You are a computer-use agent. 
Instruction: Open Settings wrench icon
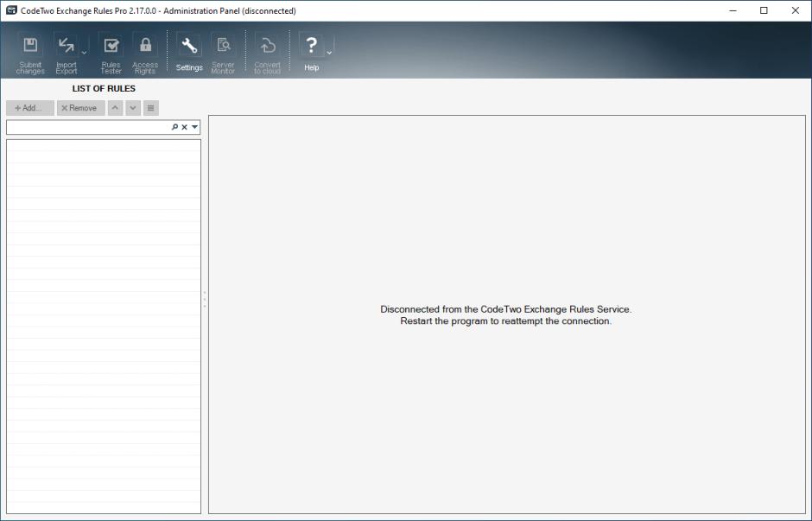189,46
